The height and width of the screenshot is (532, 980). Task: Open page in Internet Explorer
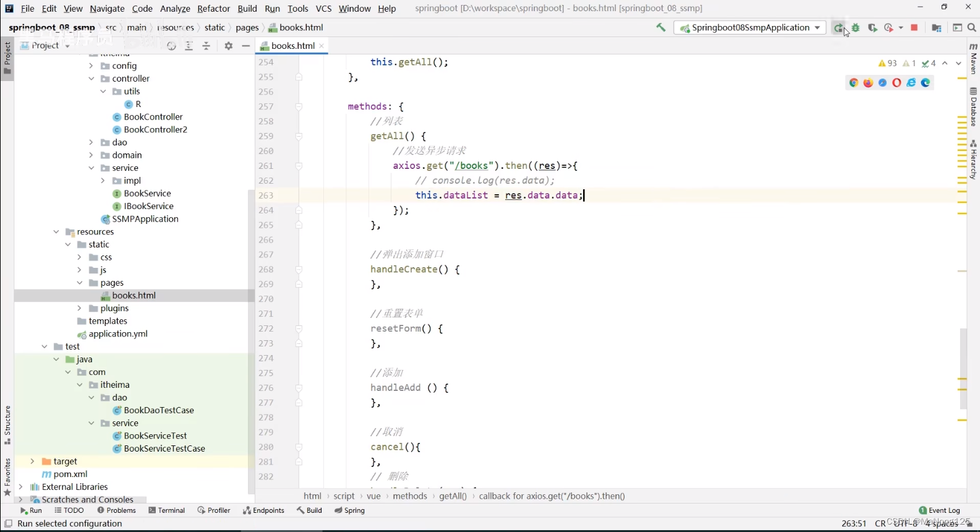pyautogui.click(x=911, y=83)
